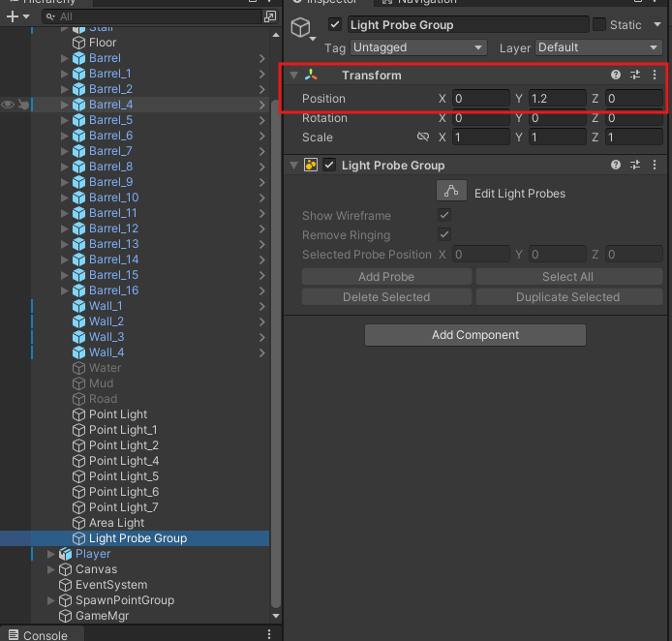Disable the Light Probe Group component checkbox
The image size is (672, 641).
pos(329,165)
